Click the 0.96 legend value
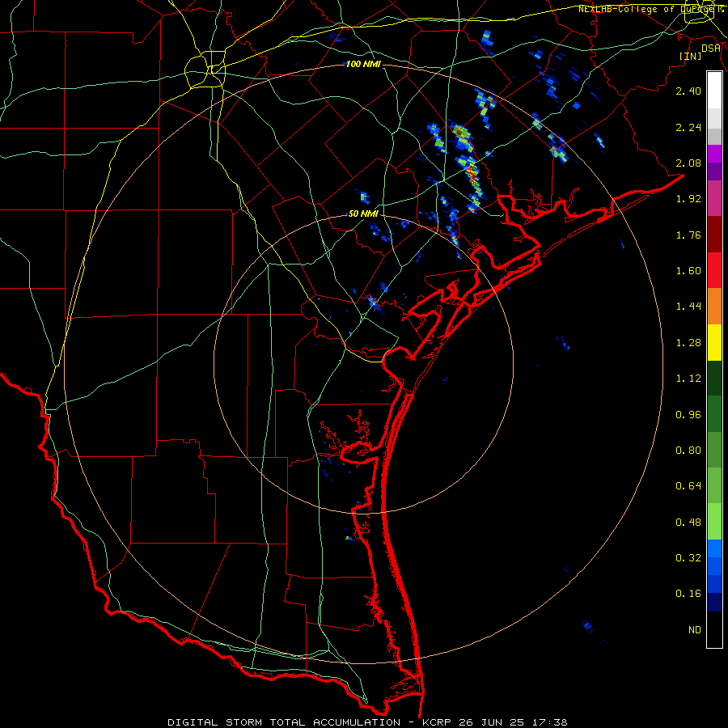The image size is (728, 728). point(688,415)
